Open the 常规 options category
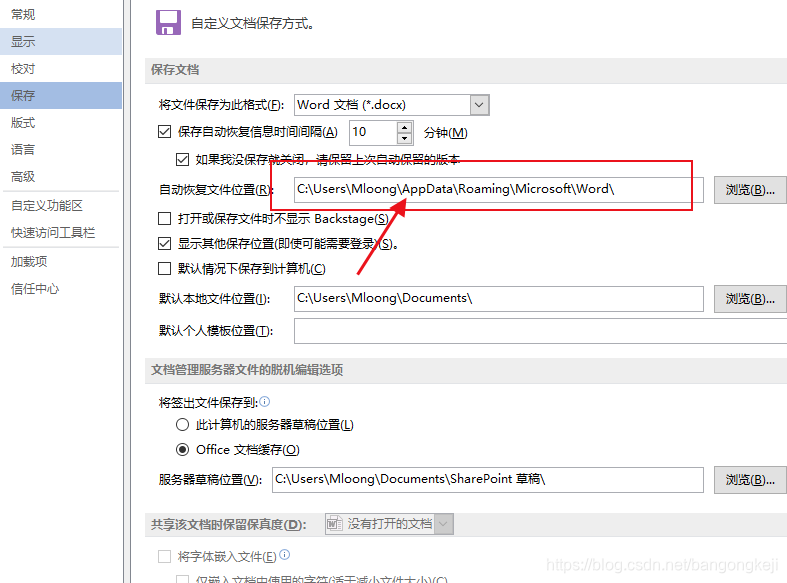This screenshot has width=787, height=583. tap(61, 14)
